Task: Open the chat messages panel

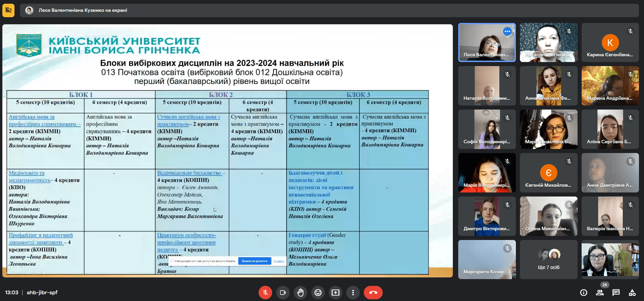Action: [616, 293]
